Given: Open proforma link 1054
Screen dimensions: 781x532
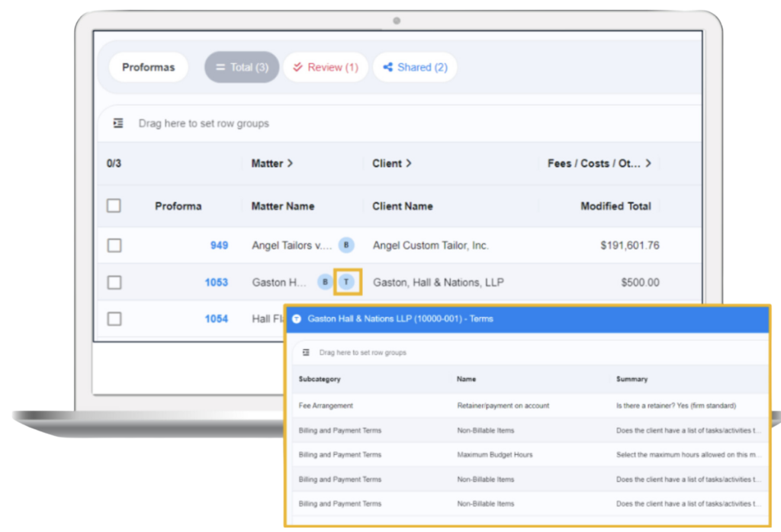Looking at the screenshot, I should (x=216, y=319).
